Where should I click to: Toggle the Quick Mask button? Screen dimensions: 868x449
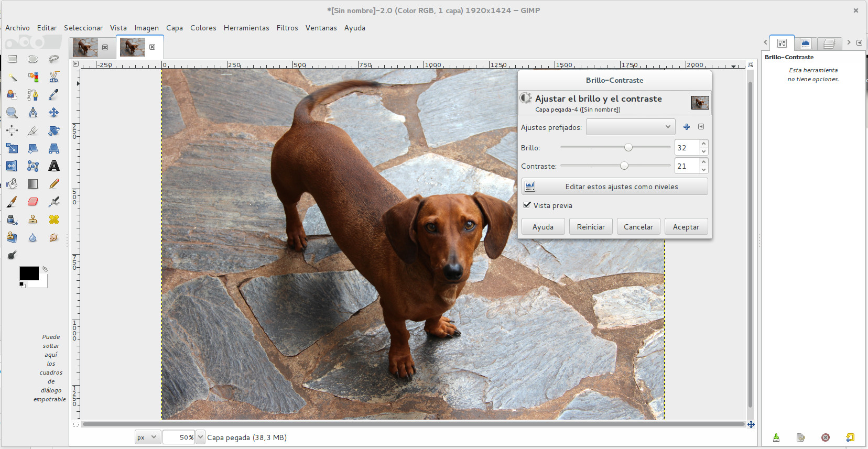tap(76, 424)
